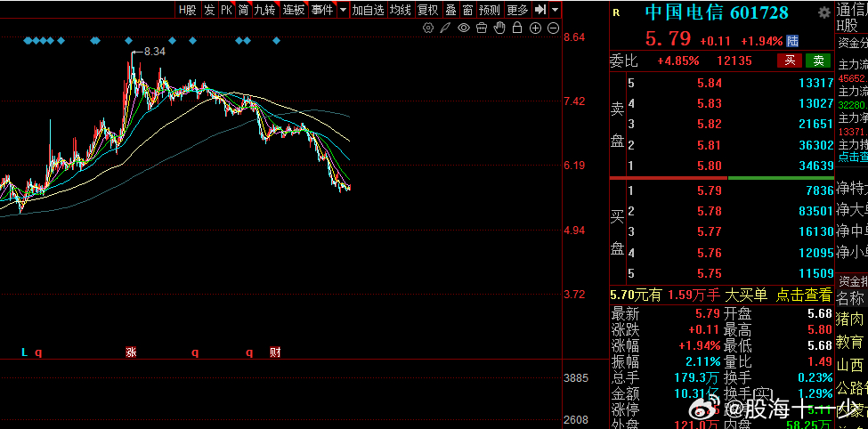868x429 pixels.
Task: Open settings gear next to stock name
Action: coord(824,12)
